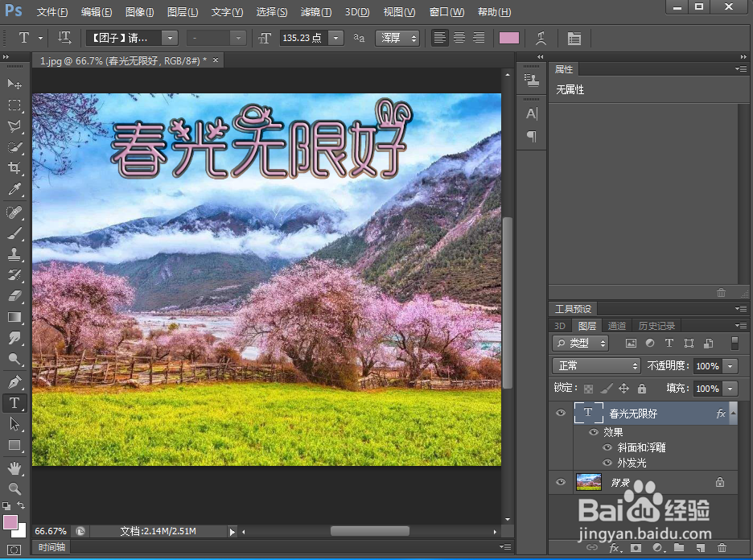Hide the Background layer

pos(561,481)
